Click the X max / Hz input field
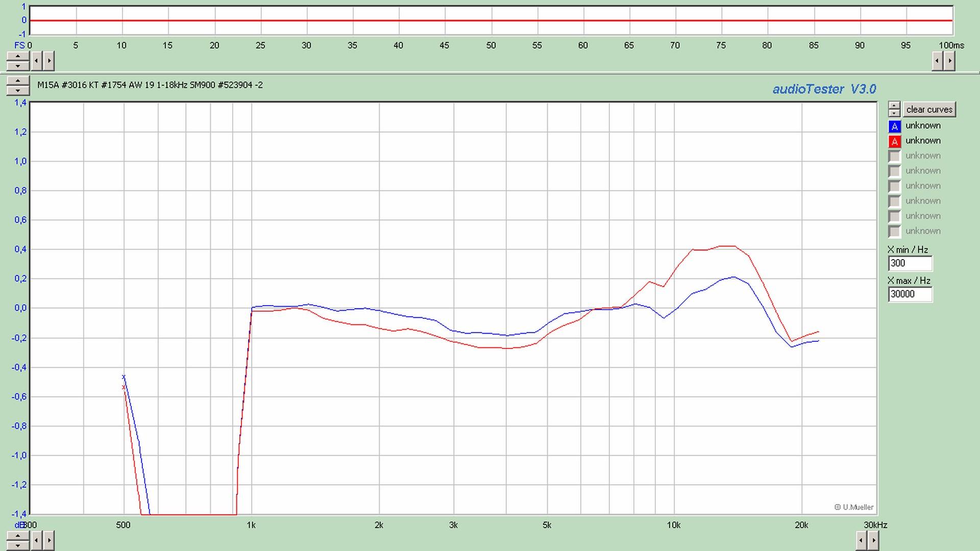The height and width of the screenshot is (551, 980). pyautogui.click(x=910, y=294)
